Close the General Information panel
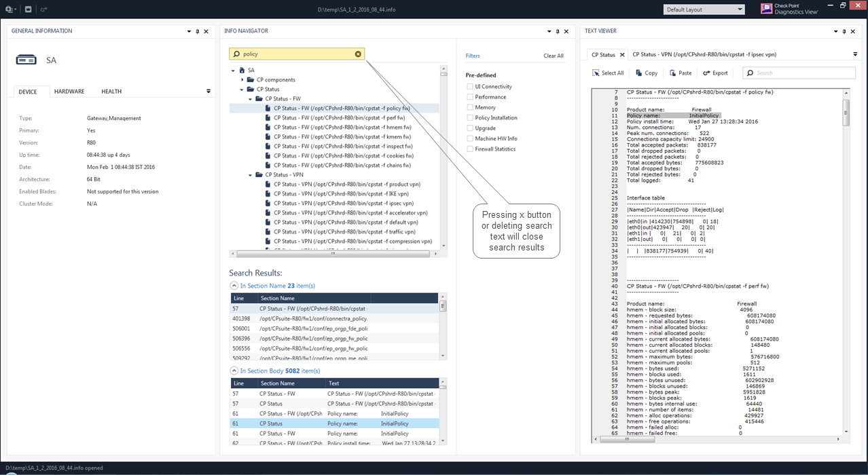Screen dimensions: 868x475 (206, 31)
